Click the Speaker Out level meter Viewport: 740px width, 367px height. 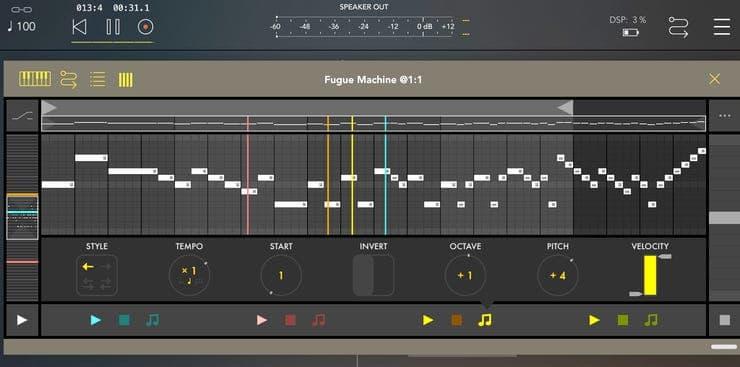(x=363, y=27)
